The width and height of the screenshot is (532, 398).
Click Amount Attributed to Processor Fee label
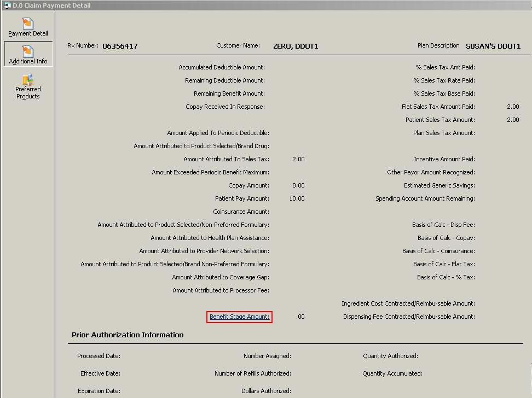(x=221, y=290)
